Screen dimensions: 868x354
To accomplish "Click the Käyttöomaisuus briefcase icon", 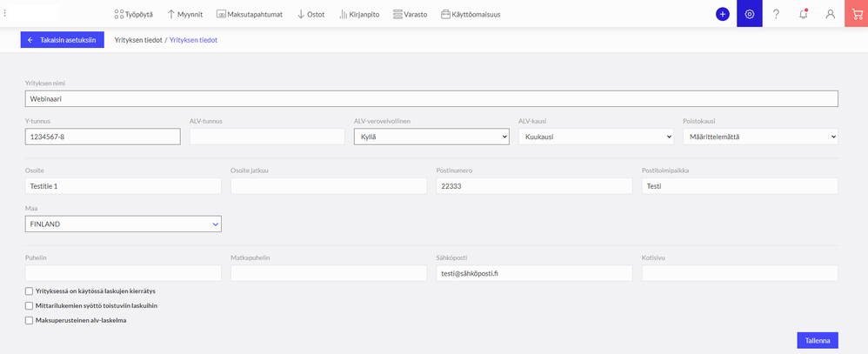I will coord(445,15).
